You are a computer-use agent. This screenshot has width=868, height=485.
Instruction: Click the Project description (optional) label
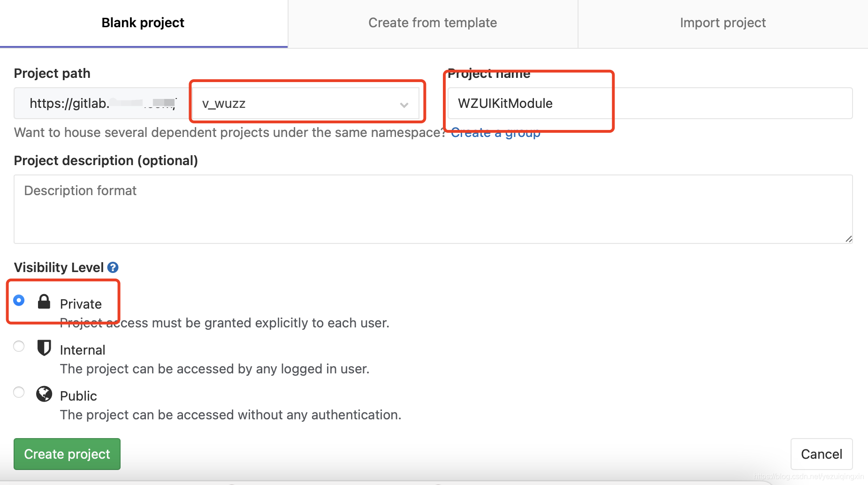click(x=106, y=161)
